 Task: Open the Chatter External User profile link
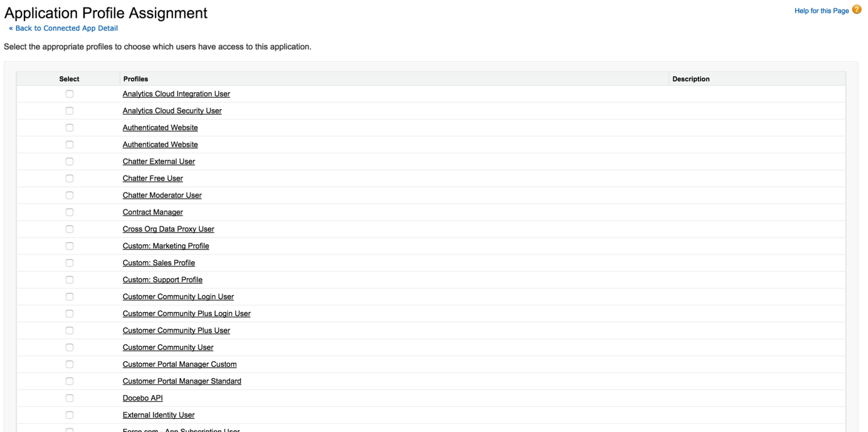159,162
